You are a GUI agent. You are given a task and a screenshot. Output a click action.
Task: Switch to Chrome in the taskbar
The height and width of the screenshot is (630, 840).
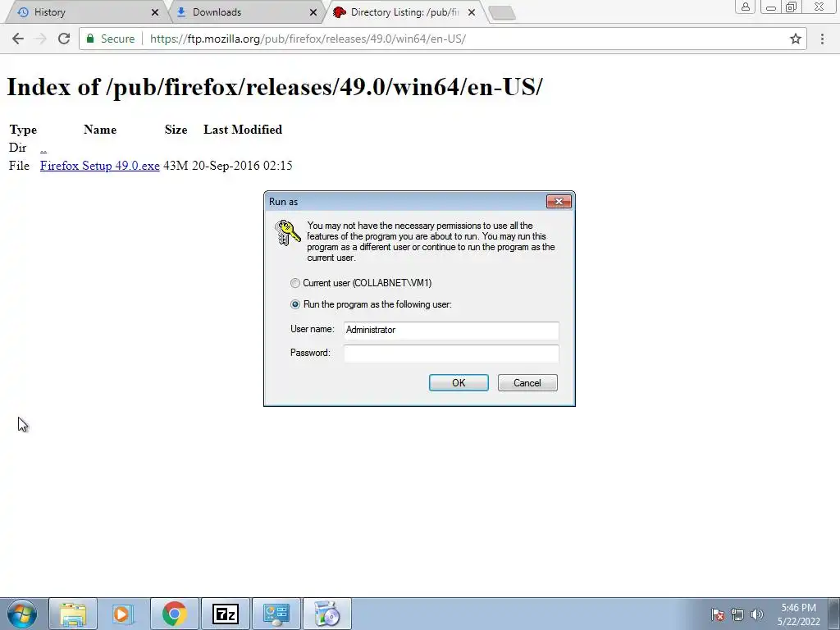(174, 614)
